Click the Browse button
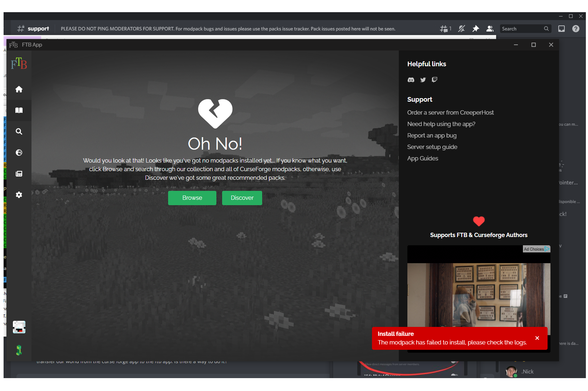The height and width of the screenshot is (391, 588). [192, 198]
